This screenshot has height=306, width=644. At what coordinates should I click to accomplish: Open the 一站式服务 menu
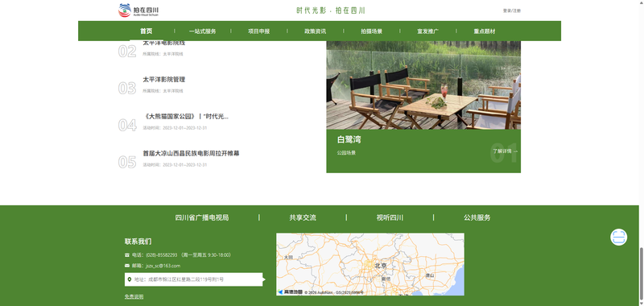[203, 31]
